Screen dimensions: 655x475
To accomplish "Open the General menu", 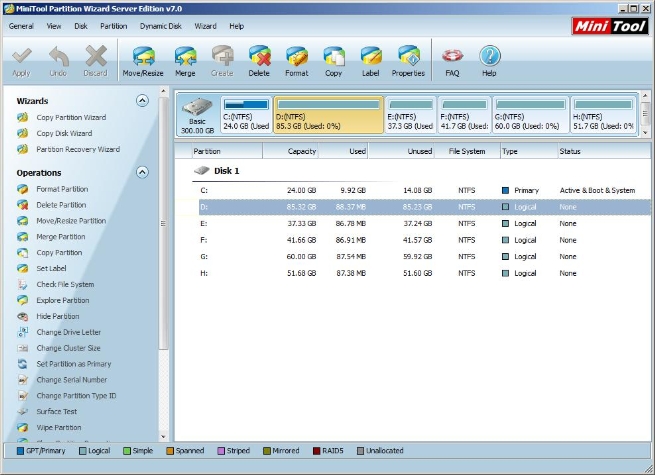I will tap(21, 26).
